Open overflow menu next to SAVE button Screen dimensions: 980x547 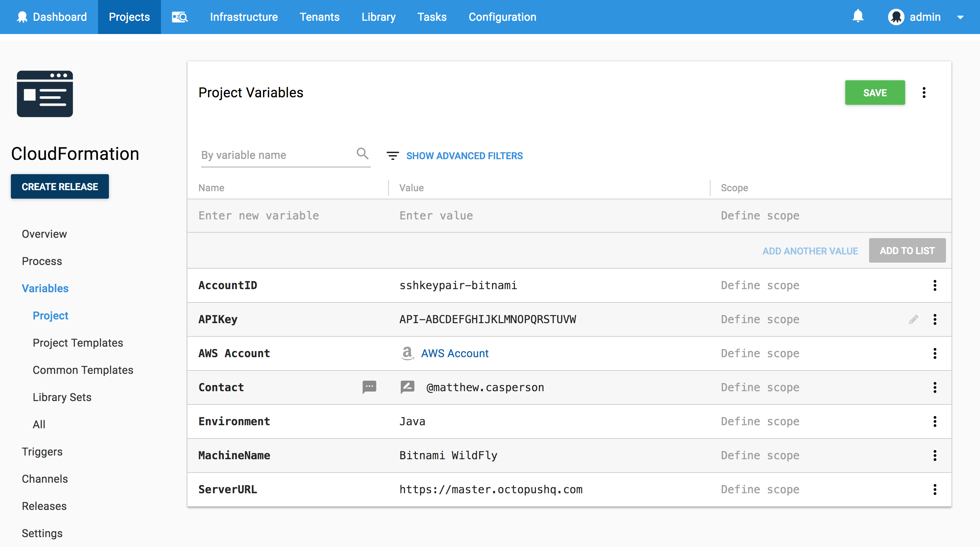coord(924,93)
